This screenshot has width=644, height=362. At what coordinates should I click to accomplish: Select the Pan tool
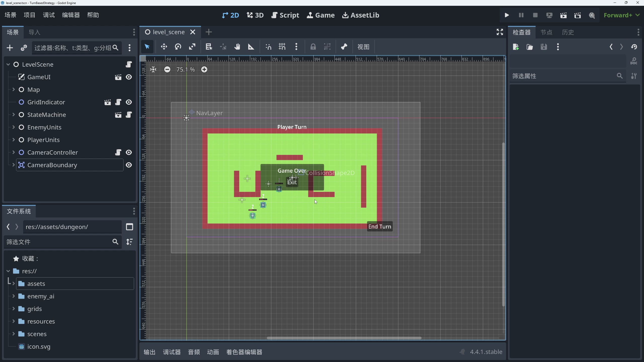point(237,47)
